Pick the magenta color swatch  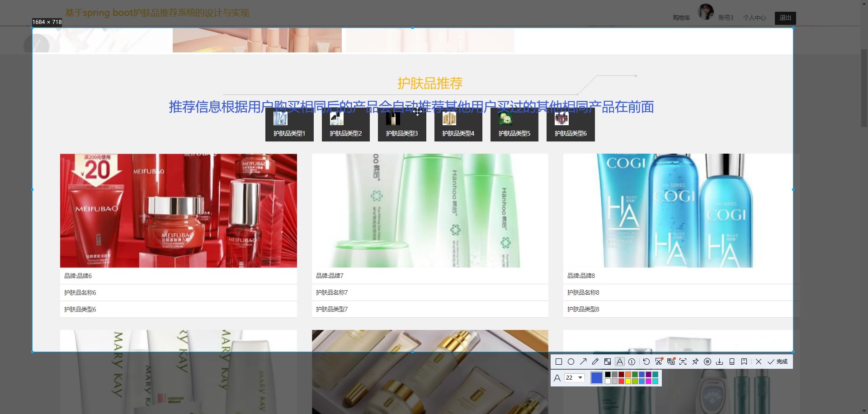649,381
